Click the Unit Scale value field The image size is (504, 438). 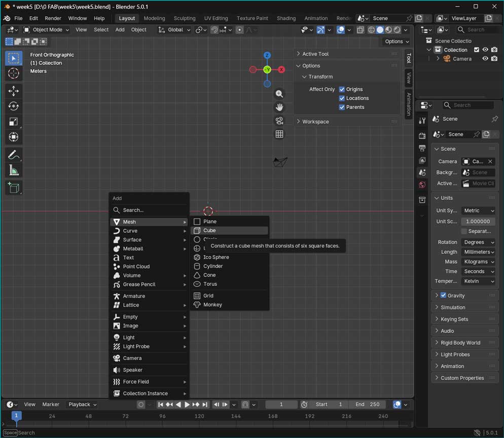[478, 222]
